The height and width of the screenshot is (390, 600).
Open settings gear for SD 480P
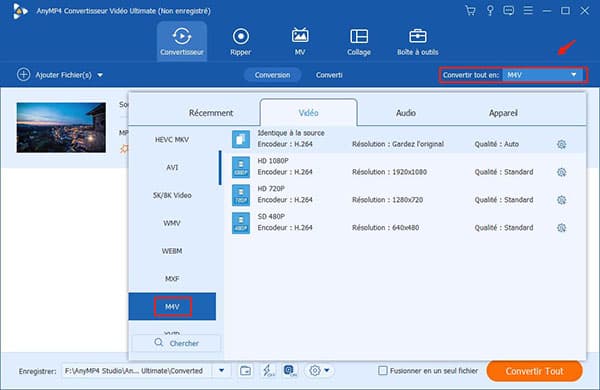(561, 228)
